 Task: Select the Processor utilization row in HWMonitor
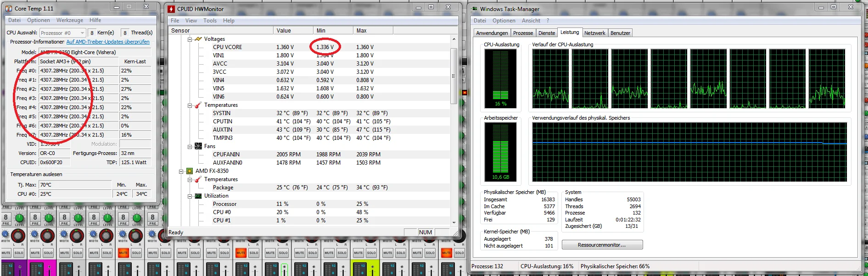pos(308,204)
